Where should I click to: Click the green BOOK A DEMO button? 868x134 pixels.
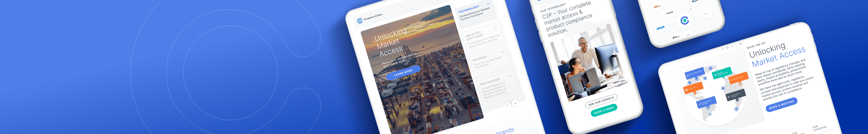(x=604, y=110)
